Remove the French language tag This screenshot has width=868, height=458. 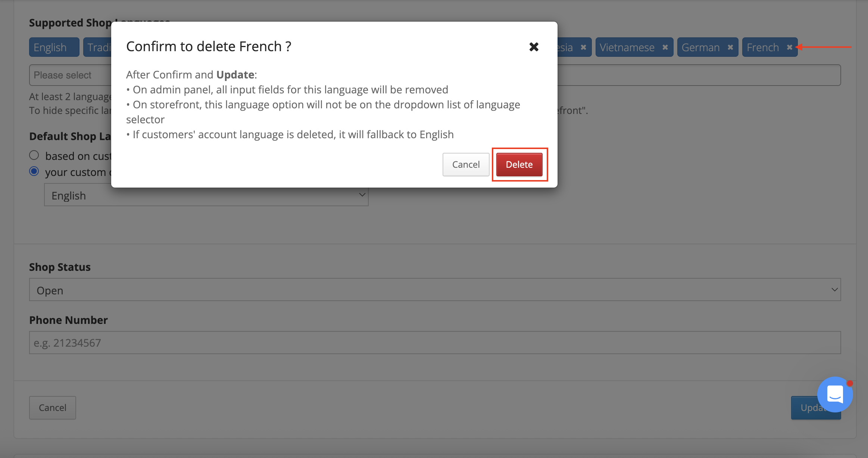pyautogui.click(x=789, y=47)
